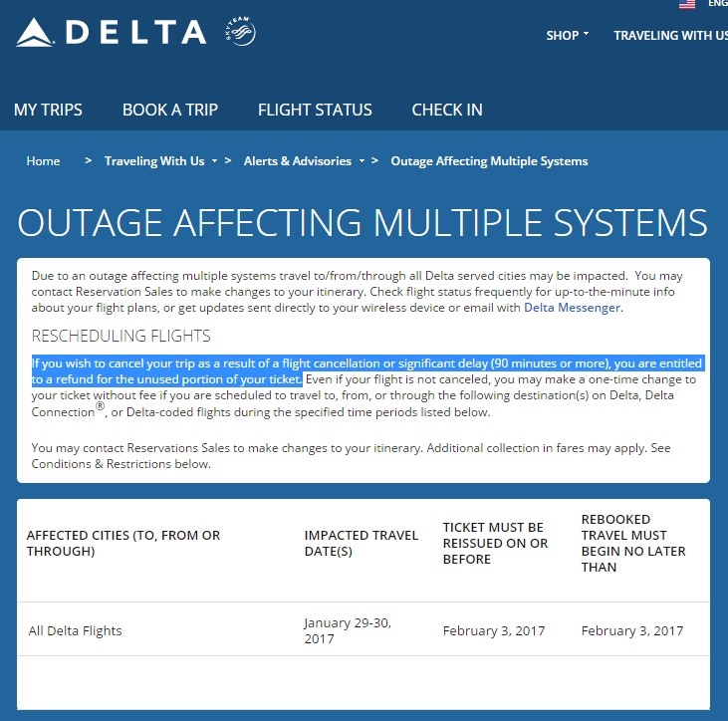Go to BOOK A TRIP tab

tap(170, 110)
